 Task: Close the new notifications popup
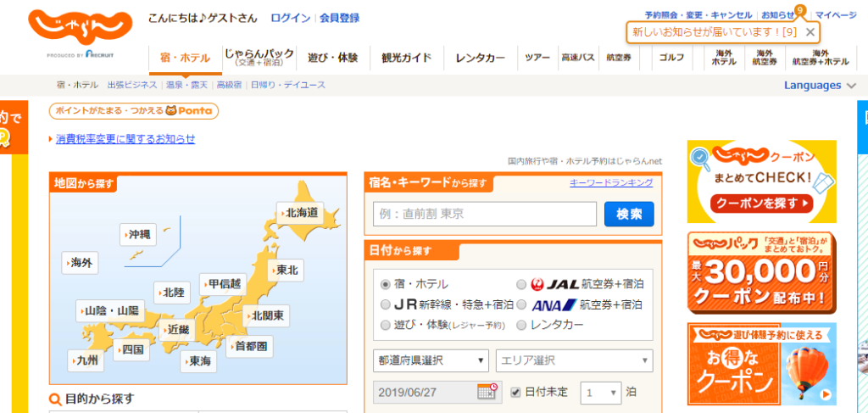point(810,32)
